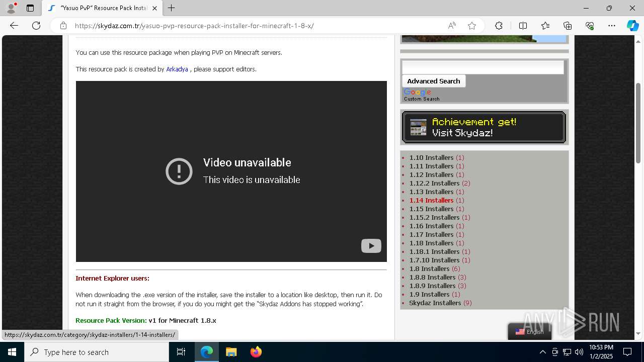
Task: Click the YouTube logo on video
Action: pyautogui.click(x=371, y=246)
